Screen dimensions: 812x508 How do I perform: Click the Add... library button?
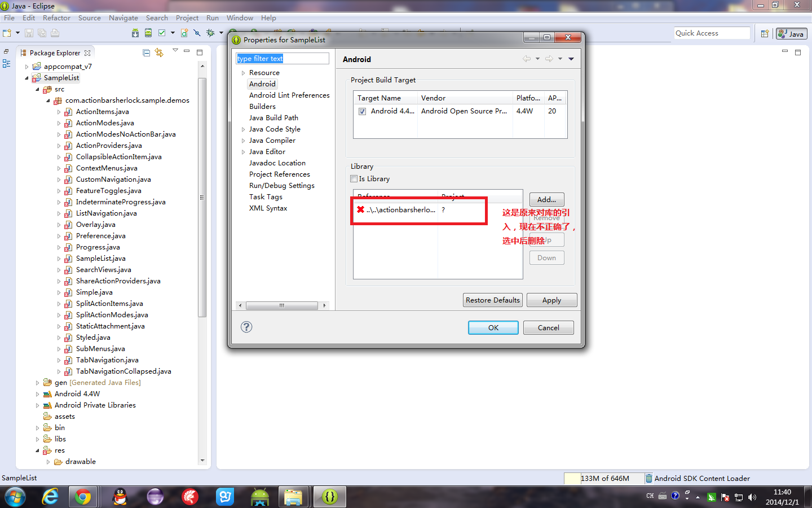pyautogui.click(x=546, y=199)
